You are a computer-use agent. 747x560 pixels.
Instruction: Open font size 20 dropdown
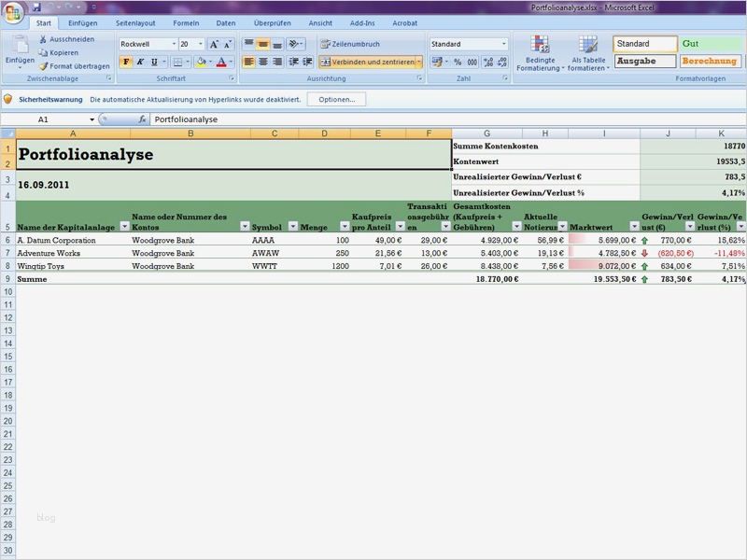tap(201, 44)
